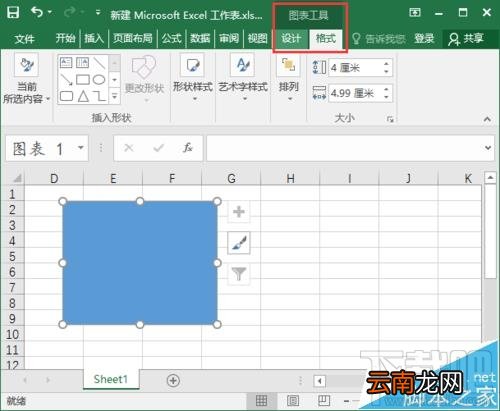
Task: Click the shape height field 4 厘米
Action: tap(355, 68)
